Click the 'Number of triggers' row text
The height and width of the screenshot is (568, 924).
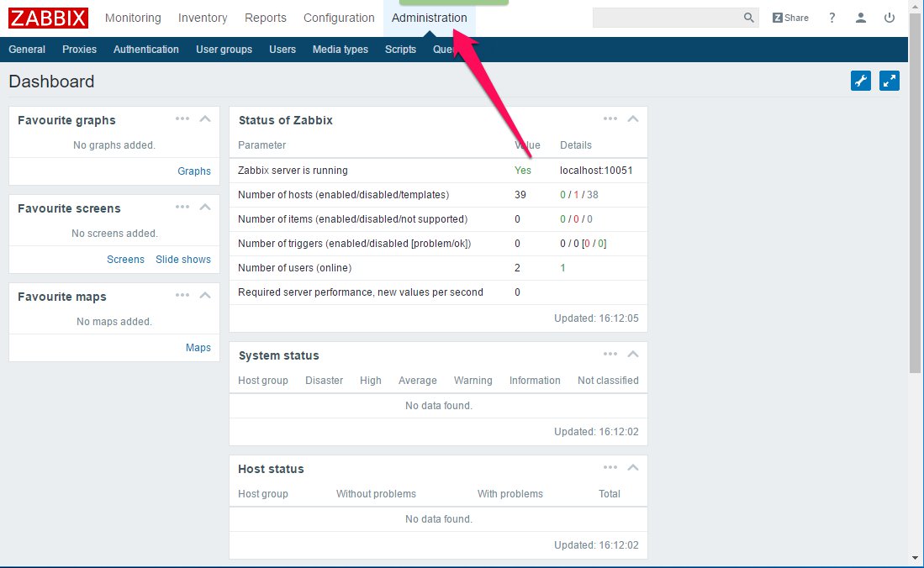[355, 244]
